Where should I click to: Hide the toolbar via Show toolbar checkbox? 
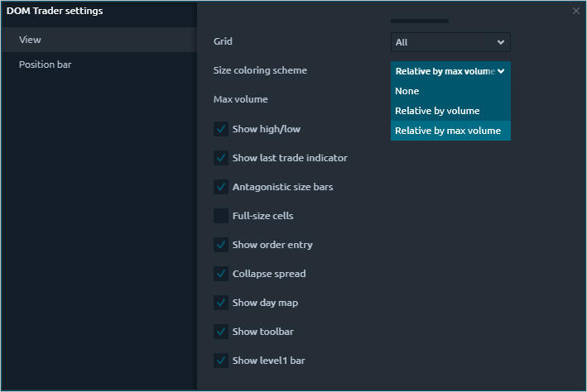point(221,332)
